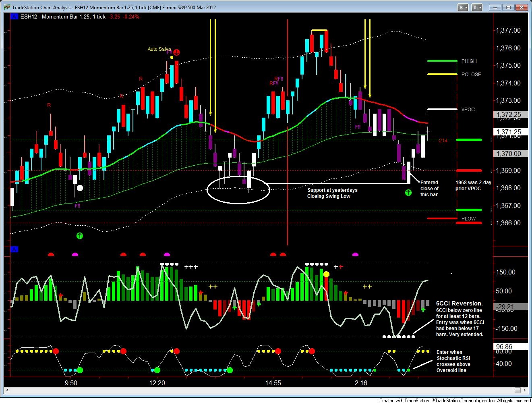The image size is (532, 403).
Task: Click the '1,377.00' price axis label
Action: (x=508, y=30)
